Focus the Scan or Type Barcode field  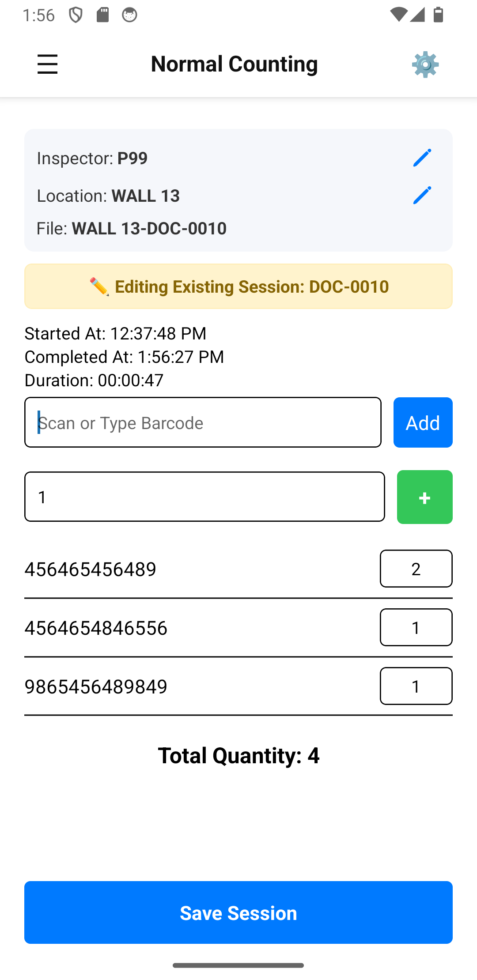[x=203, y=422]
